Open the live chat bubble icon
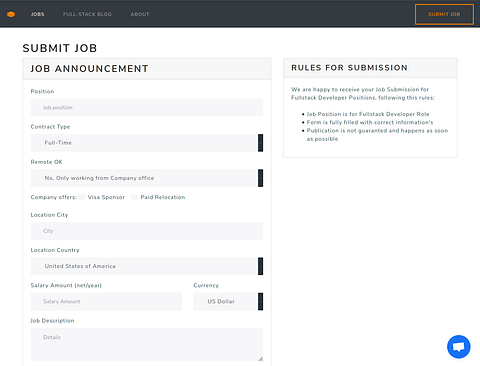480x366 pixels. click(x=459, y=347)
